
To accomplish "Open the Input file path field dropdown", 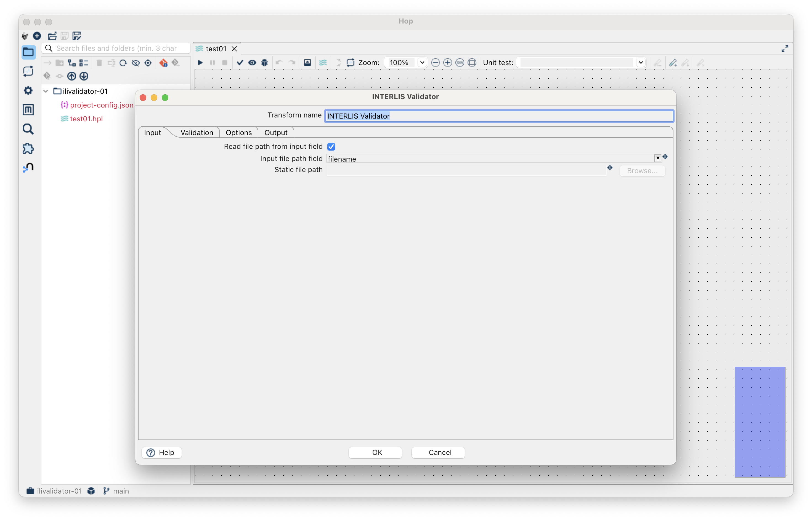I will 657,158.
